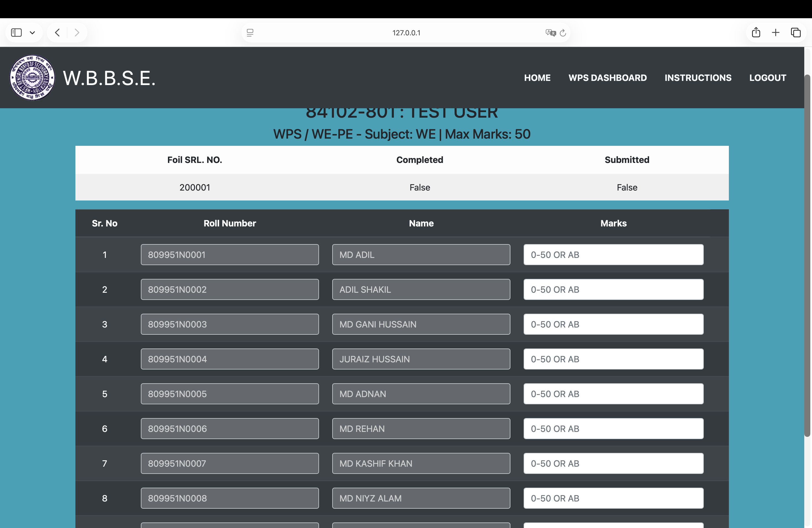Screen dimensions: 812x528
Task: Open the page reader menu icon
Action: (x=250, y=33)
